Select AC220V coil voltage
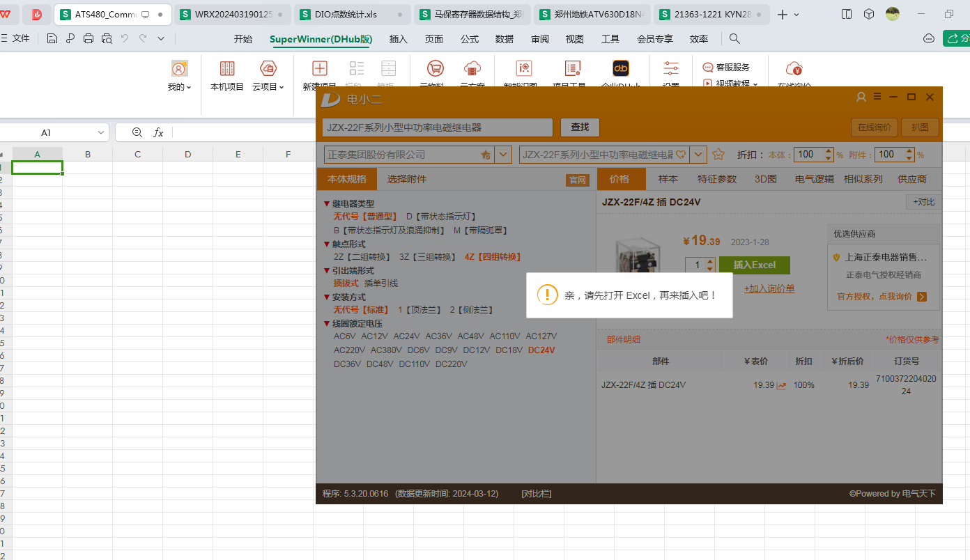 [349, 350]
